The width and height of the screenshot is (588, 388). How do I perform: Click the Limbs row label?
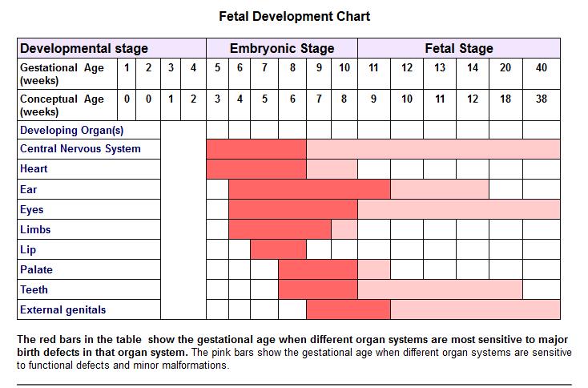pyautogui.click(x=35, y=230)
